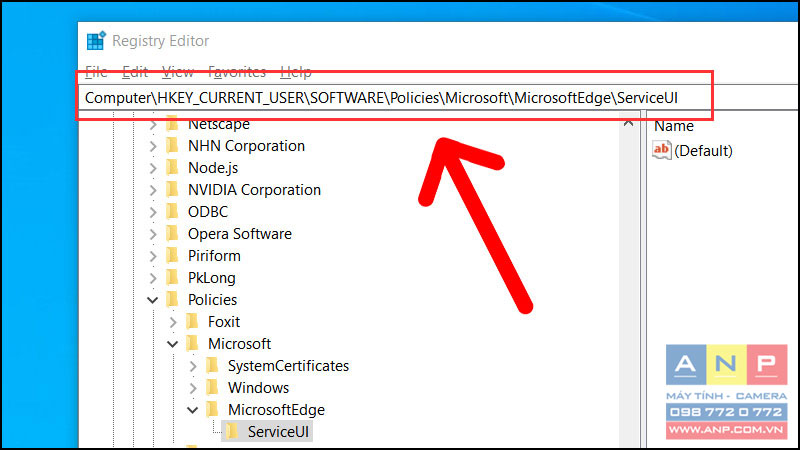Click the Registry Editor app icon in title bar
The height and width of the screenshot is (450, 800).
coord(95,41)
